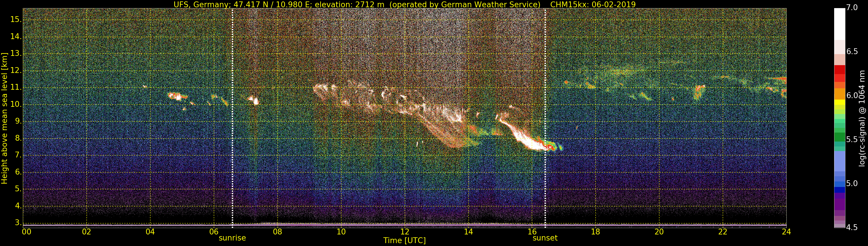Click the '24' tick on the time axis
Image resolution: width=868 pixels, height=246 pixels.
(x=786, y=232)
